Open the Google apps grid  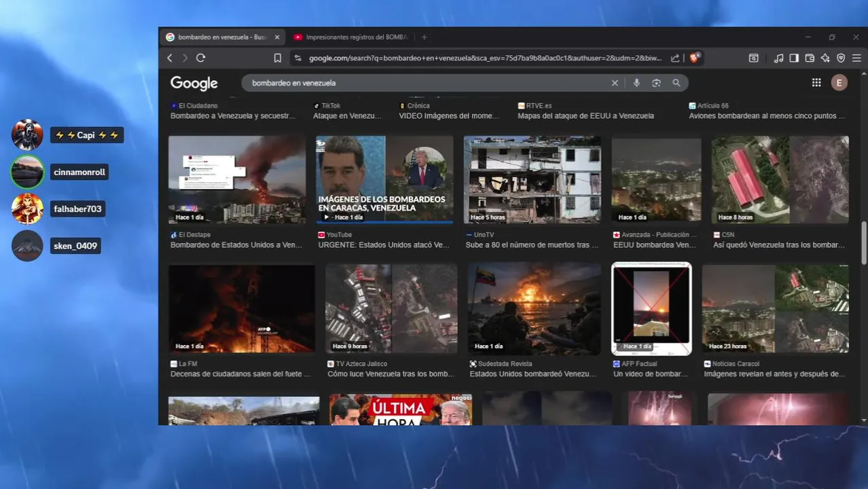pyautogui.click(x=816, y=83)
